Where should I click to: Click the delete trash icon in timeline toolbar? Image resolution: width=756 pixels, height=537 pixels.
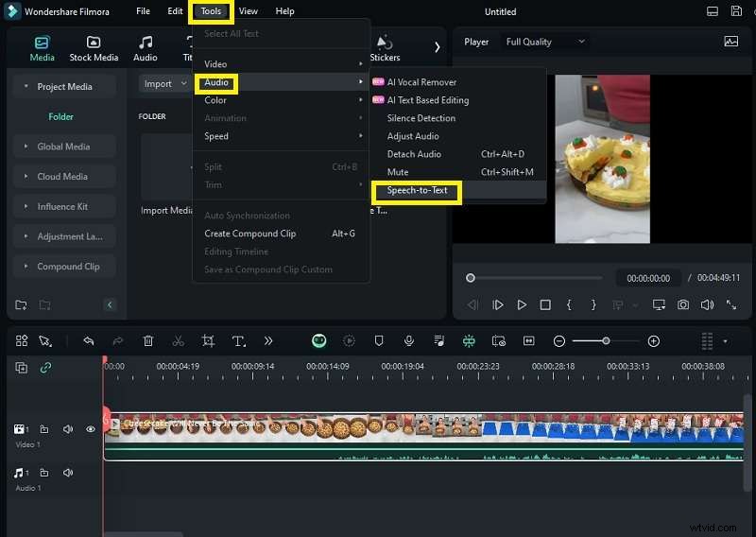pos(148,341)
